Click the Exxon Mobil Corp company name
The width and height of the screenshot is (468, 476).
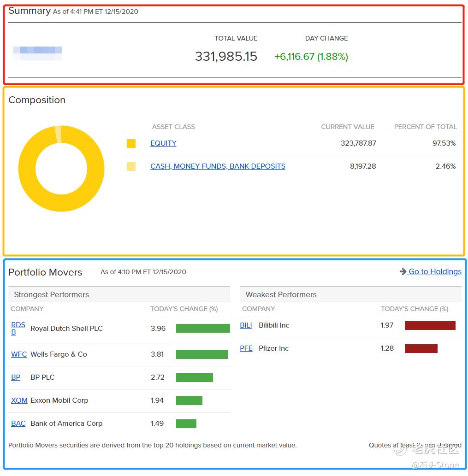[x=59, y=400]
